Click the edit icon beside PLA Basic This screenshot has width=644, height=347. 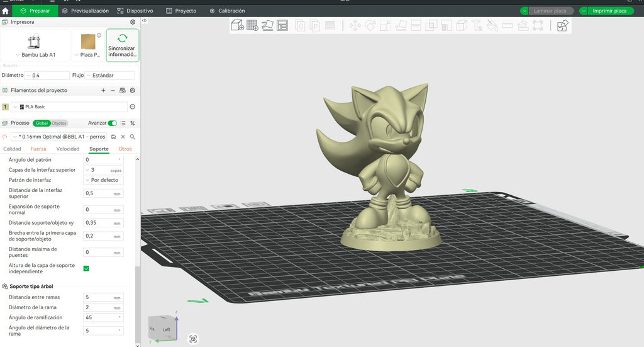[132, 107]
